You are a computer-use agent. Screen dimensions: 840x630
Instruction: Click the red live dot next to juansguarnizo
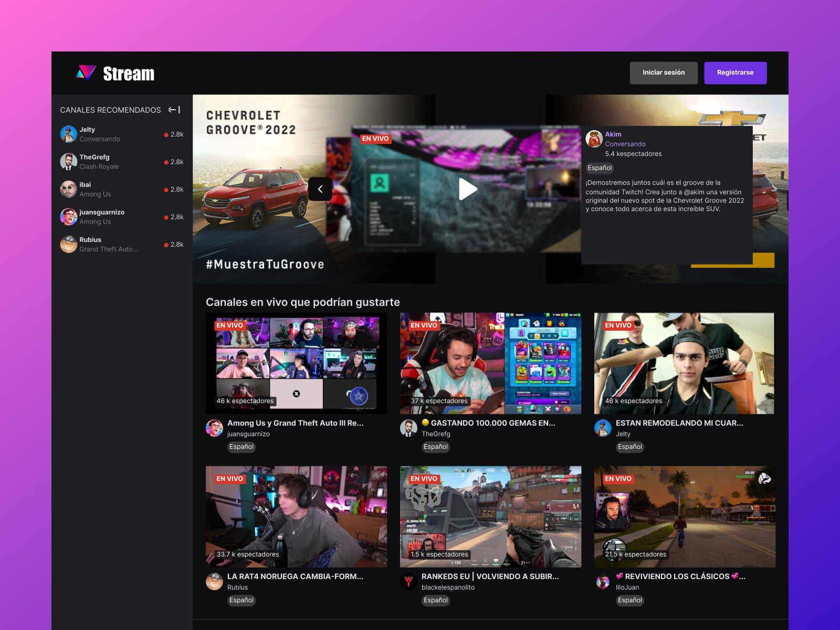click(x=167, y=217)
